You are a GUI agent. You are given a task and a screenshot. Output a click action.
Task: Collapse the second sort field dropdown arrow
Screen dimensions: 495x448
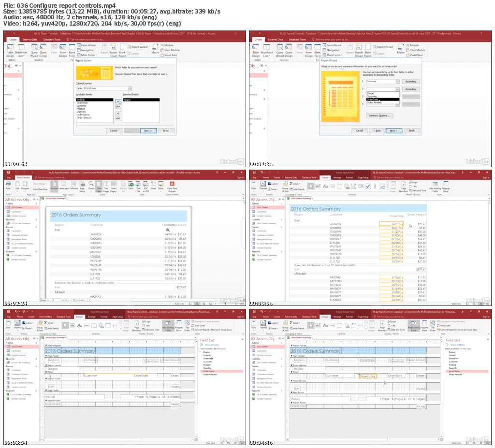tap(397, 89)
